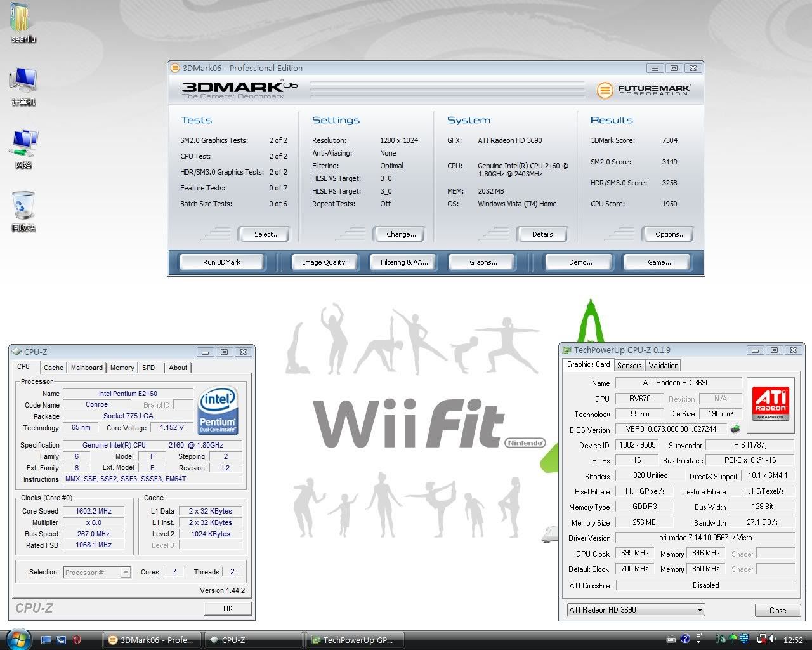Click the GPU-Z title bar icon
Viewport: 812px width, 650px height.
[566, 350]
